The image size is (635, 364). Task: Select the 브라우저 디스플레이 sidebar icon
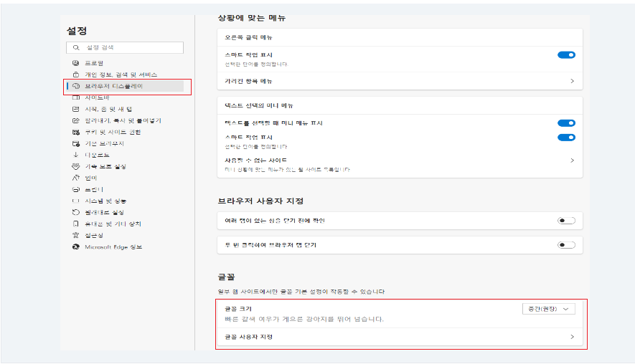tap(75, 86)
